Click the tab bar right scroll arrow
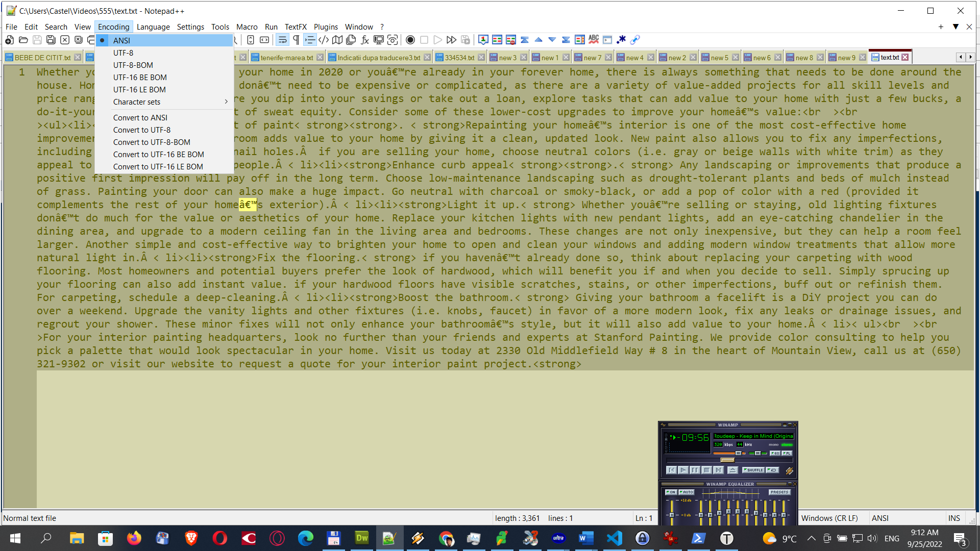 click(x=970, y=57)
